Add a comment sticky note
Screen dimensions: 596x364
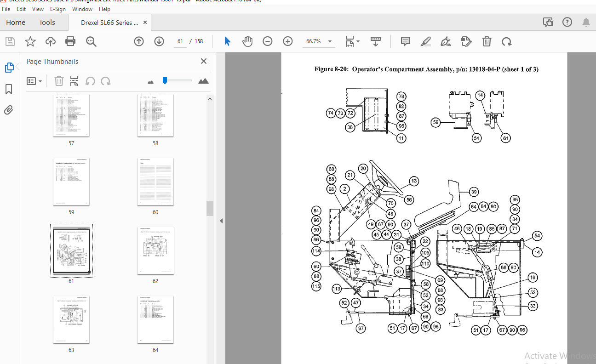(x=406, y=41)
